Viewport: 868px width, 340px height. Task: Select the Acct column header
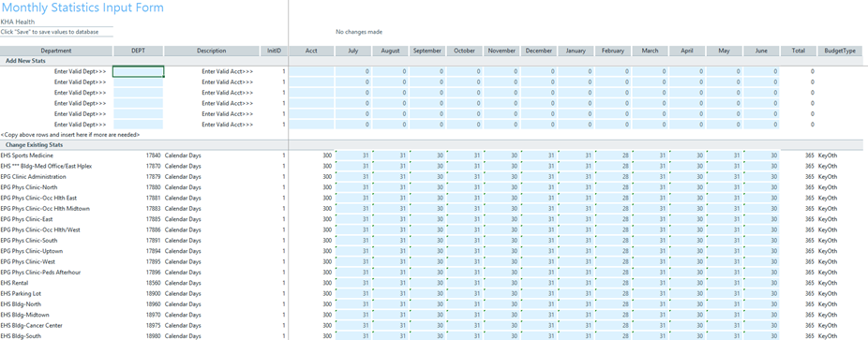click(x=311, y=51)
